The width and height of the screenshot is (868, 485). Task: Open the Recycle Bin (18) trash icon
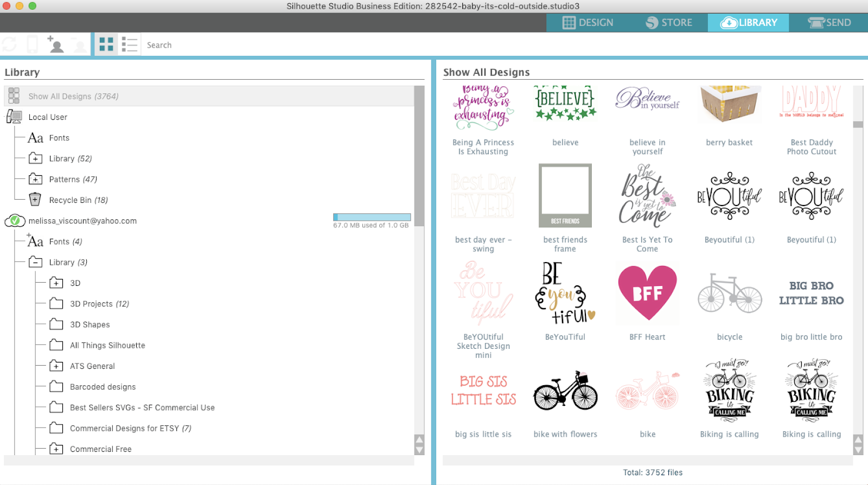(35, 200)
